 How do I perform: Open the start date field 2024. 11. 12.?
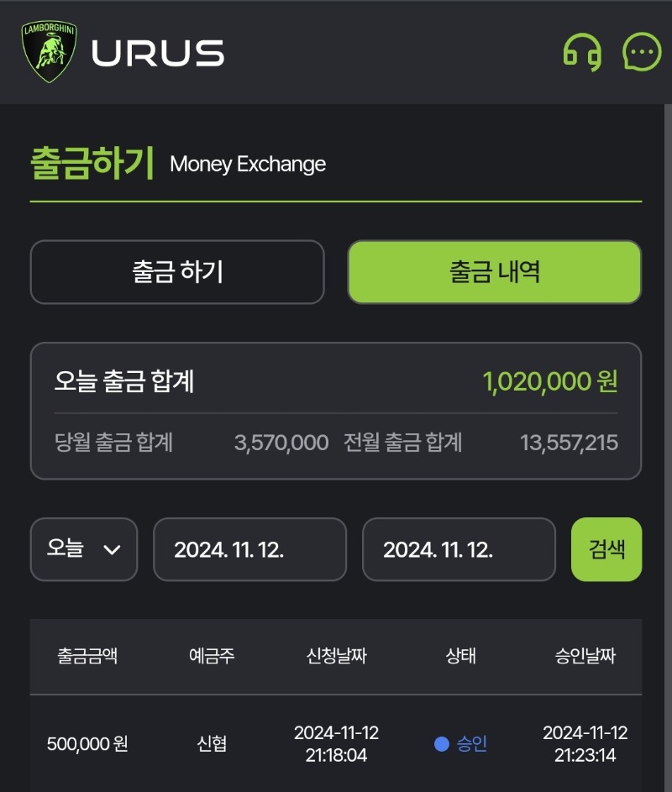250,549
